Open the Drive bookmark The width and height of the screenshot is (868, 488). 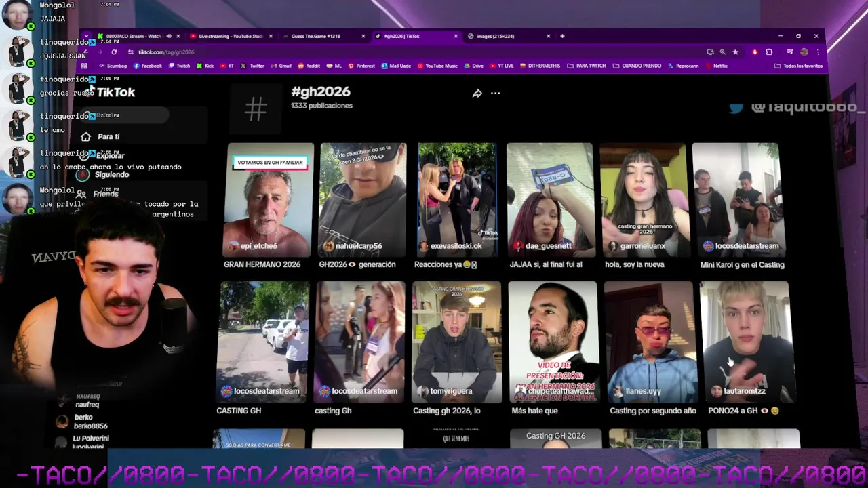474,66
